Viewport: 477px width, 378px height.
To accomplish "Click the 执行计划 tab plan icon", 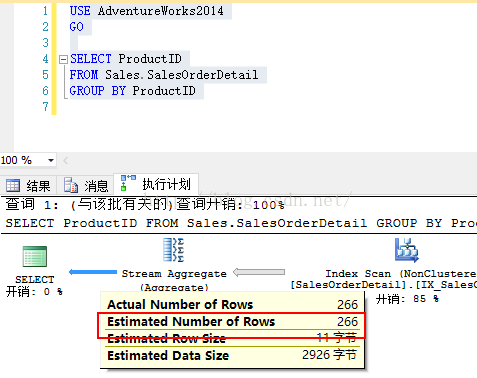I will click(x=128, y=183).
